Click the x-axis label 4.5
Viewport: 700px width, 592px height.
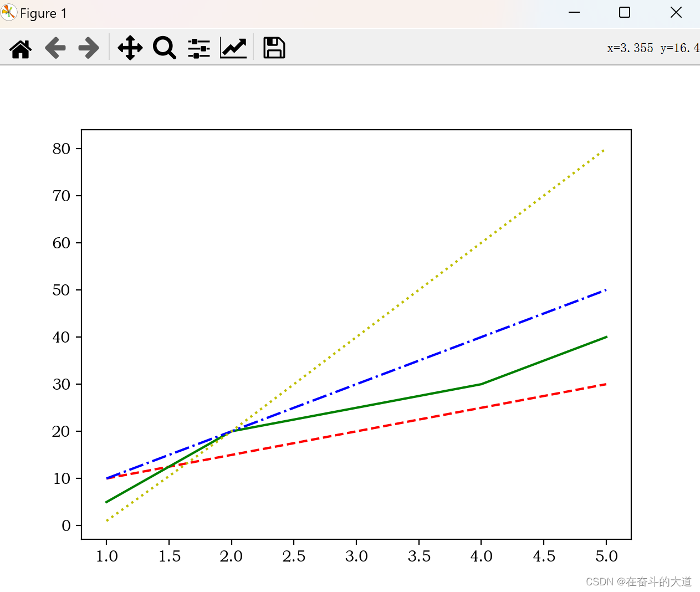544,556
